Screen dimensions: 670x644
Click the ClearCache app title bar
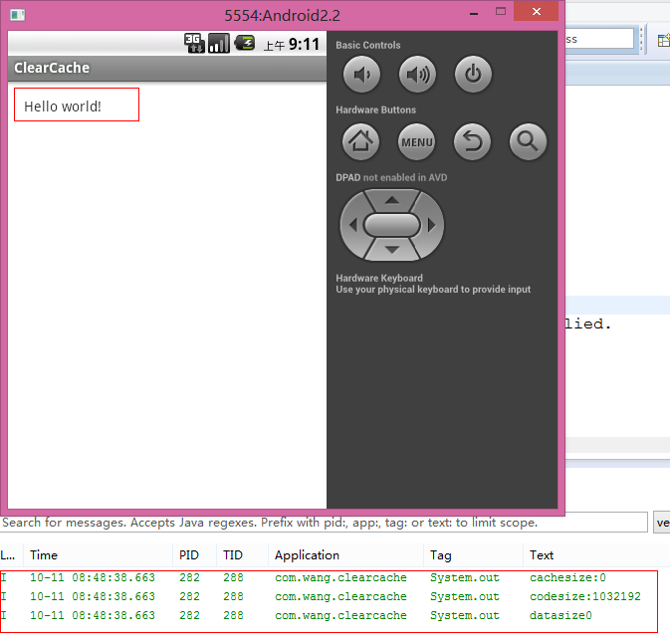tap(167, 68)
